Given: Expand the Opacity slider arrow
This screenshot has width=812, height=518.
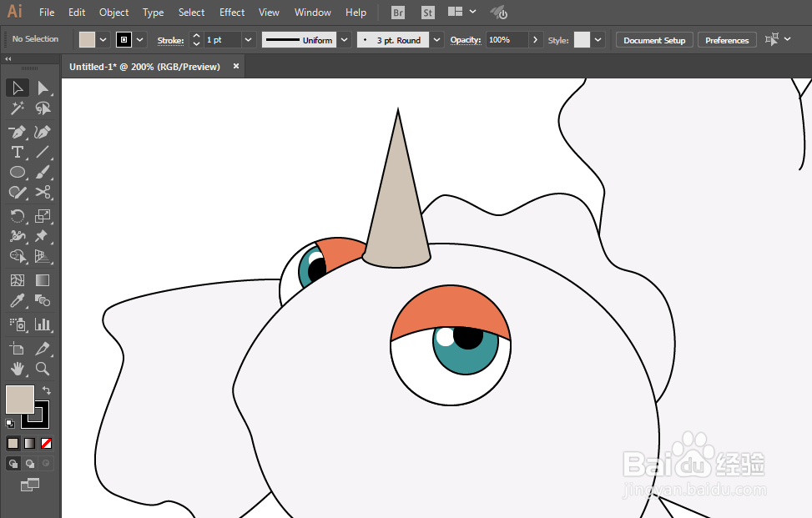Looking at the screenshot, I should [536, 40].
